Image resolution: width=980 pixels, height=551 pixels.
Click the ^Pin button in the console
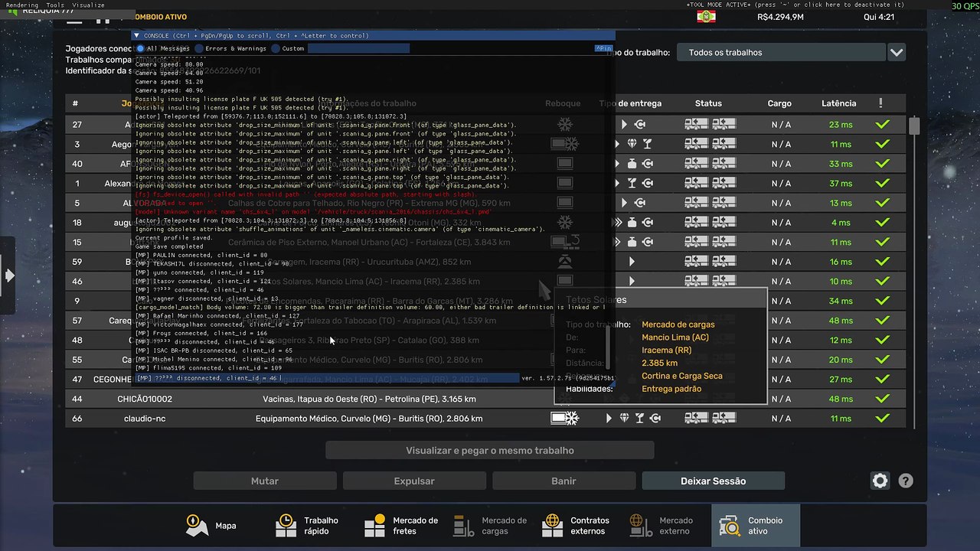click(x=603, y=48)
